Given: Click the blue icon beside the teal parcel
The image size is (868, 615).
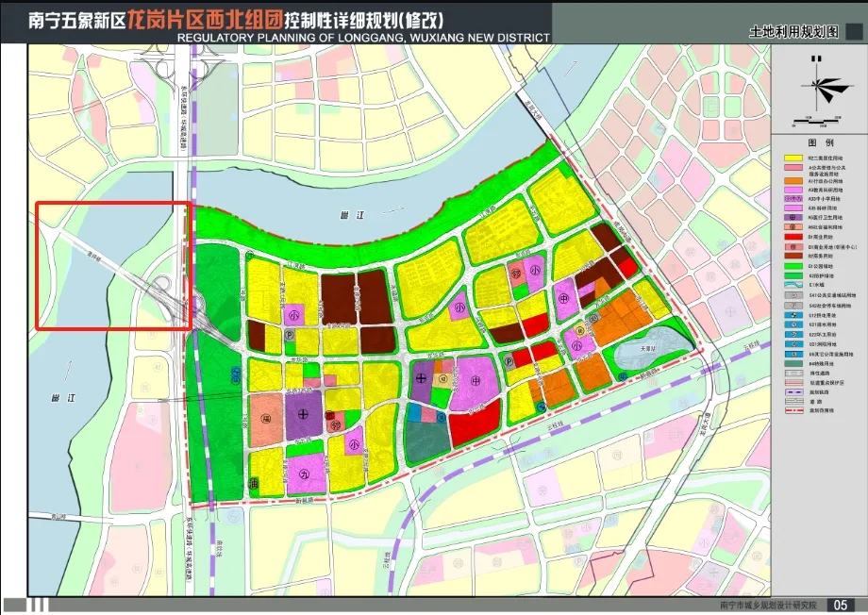Looking at the screenshot, I should click(x=440, y=417).
